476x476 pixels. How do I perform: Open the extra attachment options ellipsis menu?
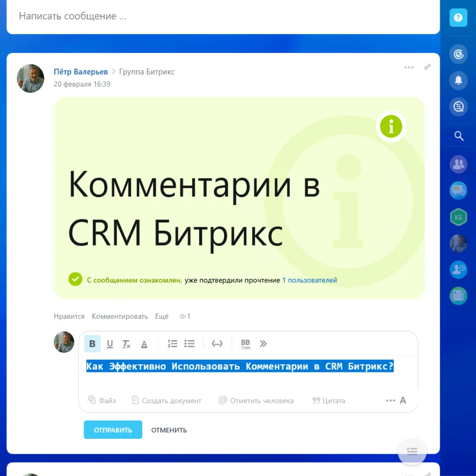click(x=390, y=400)
